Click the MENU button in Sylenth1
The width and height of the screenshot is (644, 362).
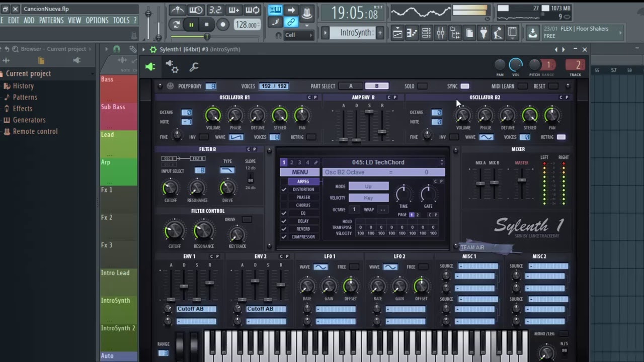tap(299, 172)
